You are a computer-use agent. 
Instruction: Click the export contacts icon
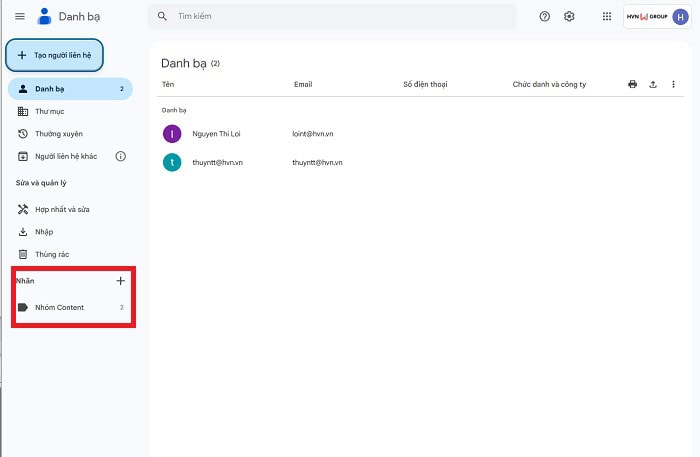pos(653,85)
